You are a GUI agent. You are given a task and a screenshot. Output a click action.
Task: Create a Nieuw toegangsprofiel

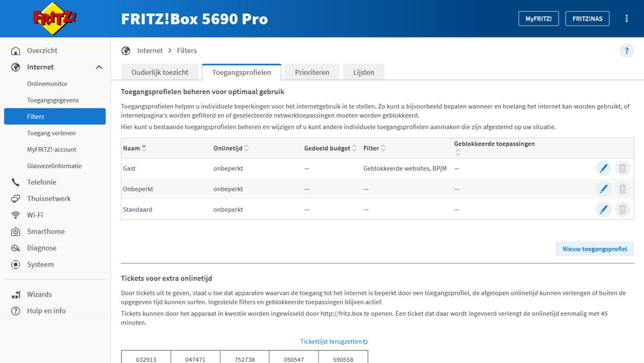[594, 249]
